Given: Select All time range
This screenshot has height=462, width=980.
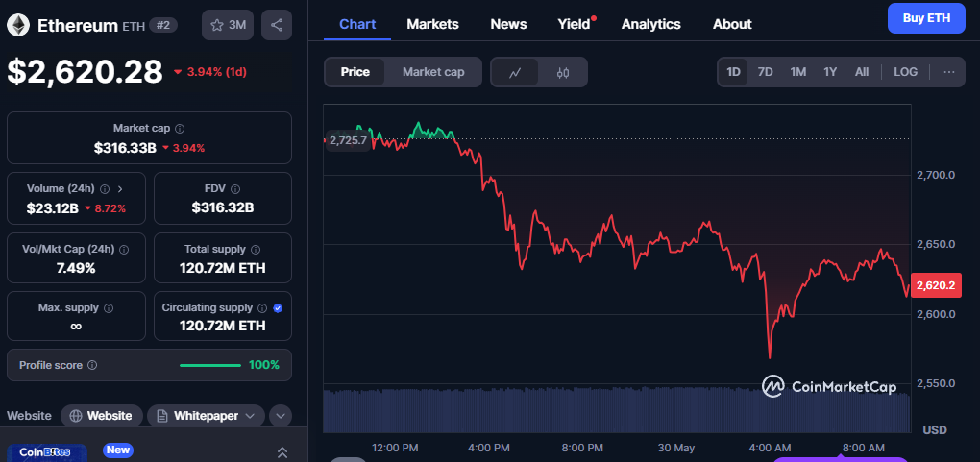Looking at the screenshot, I should 861,72.
